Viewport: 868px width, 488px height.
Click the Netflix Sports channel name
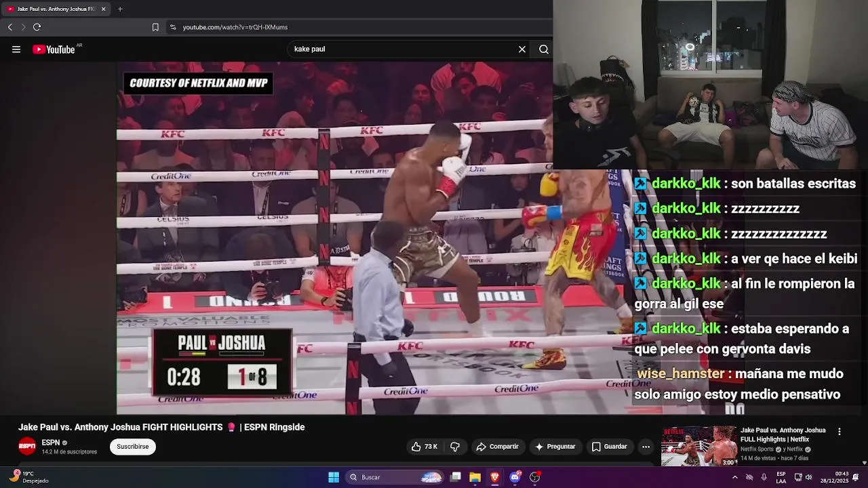pyautogui.click(x=757, y=449)
